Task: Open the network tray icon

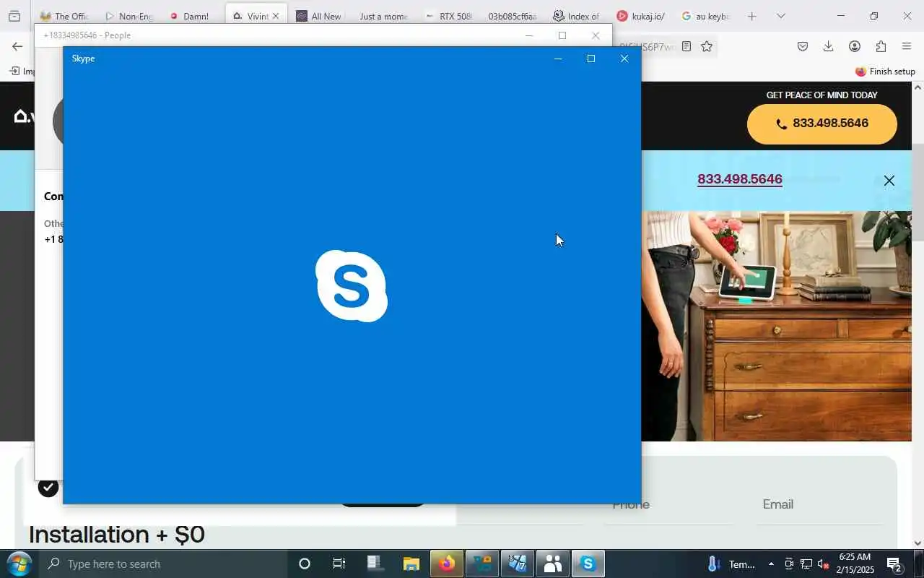Action: tap(806, 564)
